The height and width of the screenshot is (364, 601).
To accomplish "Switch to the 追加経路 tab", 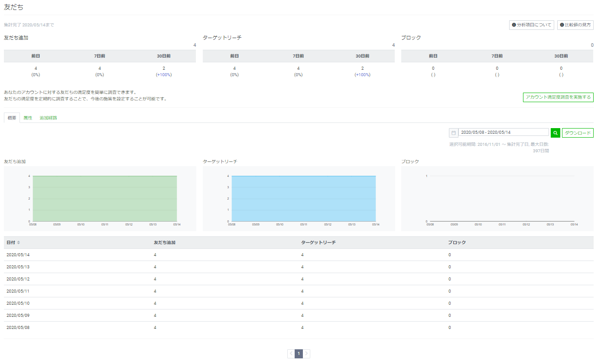I will 48,118.
